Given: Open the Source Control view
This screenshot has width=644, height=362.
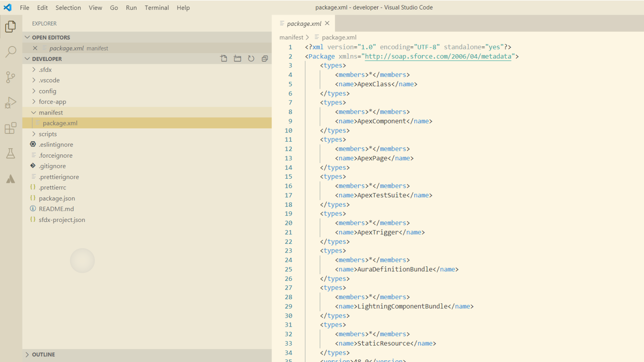Looking at the screenshot, I should (10, 77).
